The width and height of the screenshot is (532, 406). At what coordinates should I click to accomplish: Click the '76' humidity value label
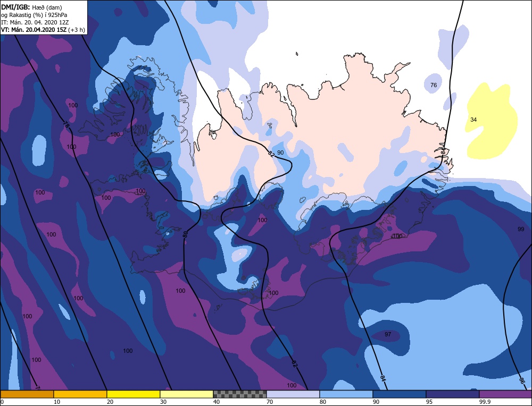click(434, 85)
